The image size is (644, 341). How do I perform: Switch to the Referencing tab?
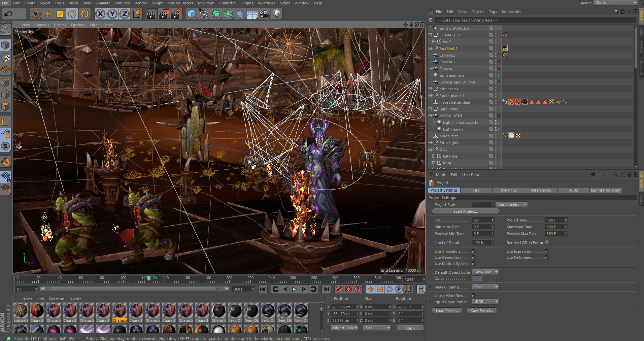pos(541,190)
